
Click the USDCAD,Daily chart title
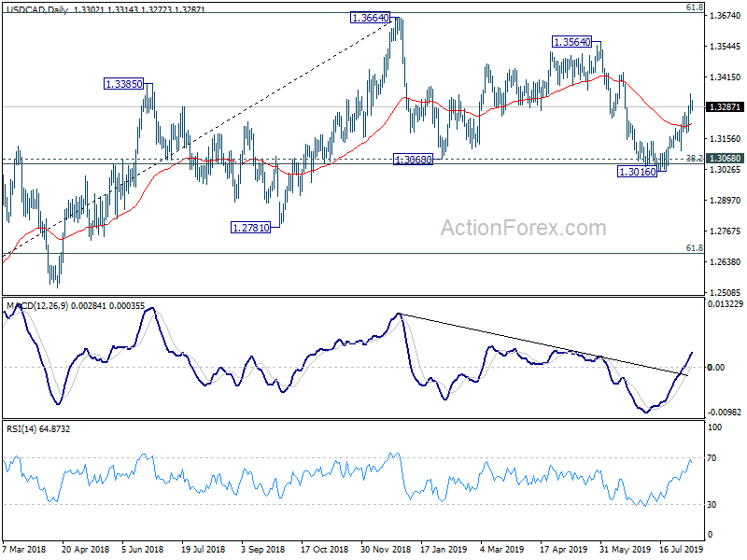35,9
